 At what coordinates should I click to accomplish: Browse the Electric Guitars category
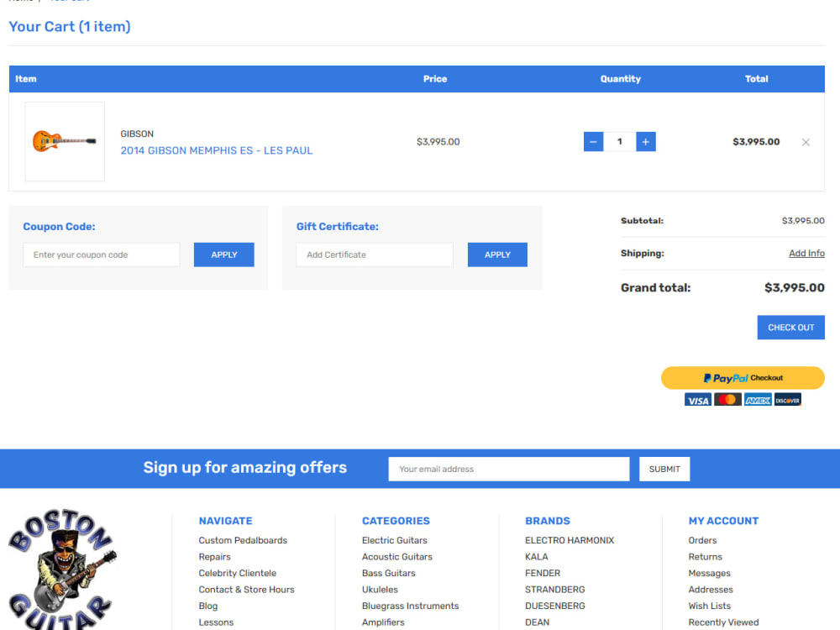tap(394, 540)
